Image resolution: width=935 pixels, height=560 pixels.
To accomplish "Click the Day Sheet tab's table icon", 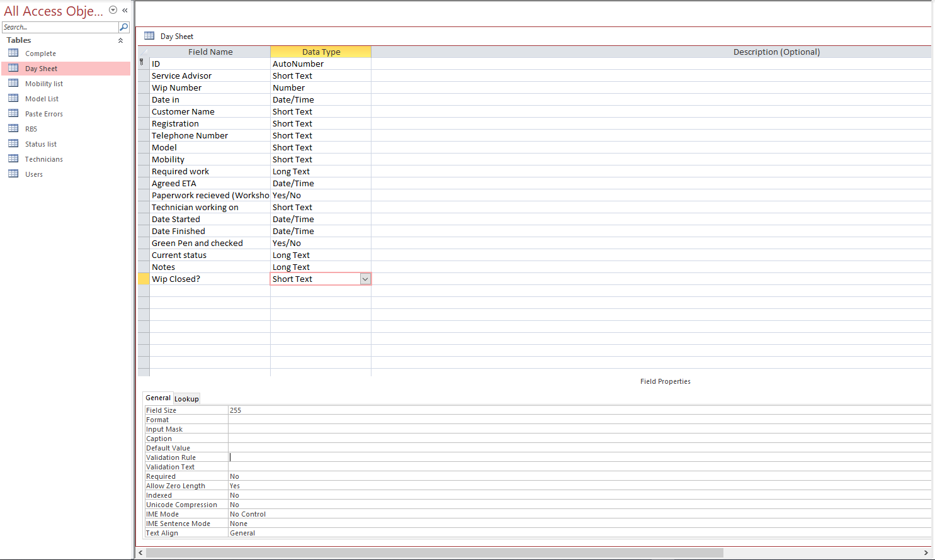I will tap(149, 36).
